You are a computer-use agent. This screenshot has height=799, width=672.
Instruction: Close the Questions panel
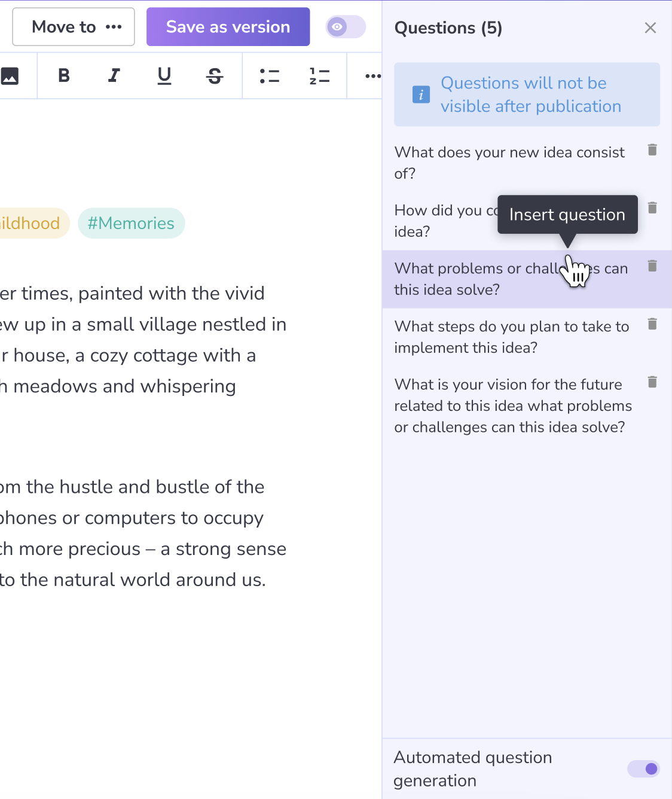650,28
